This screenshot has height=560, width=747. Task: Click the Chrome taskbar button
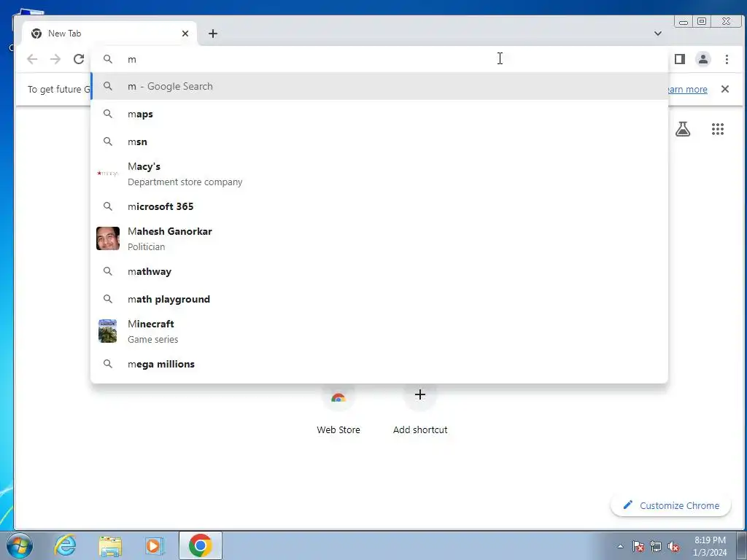pos(201,545)
